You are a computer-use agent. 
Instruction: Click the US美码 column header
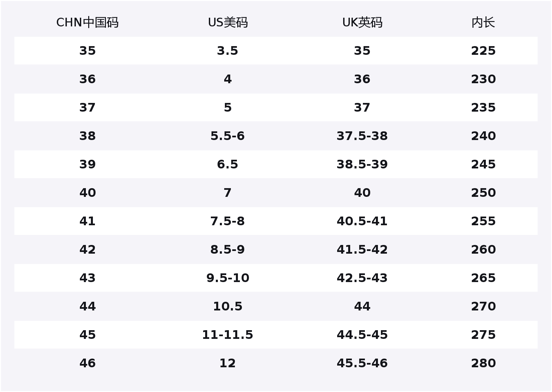coord(228,23)
